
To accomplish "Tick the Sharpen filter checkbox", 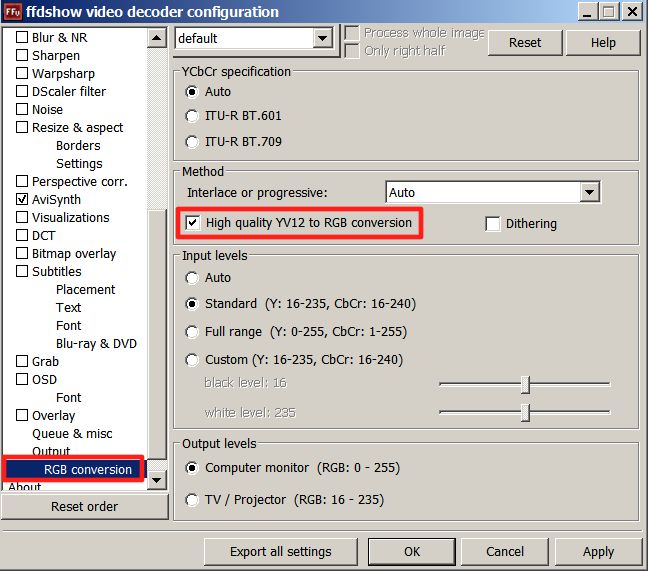I will (x=21, y=55).
